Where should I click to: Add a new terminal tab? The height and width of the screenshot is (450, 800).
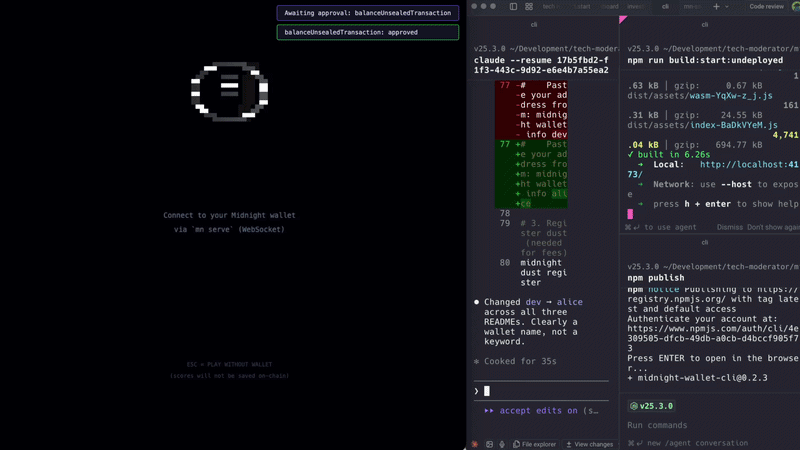tap(716, 7)
